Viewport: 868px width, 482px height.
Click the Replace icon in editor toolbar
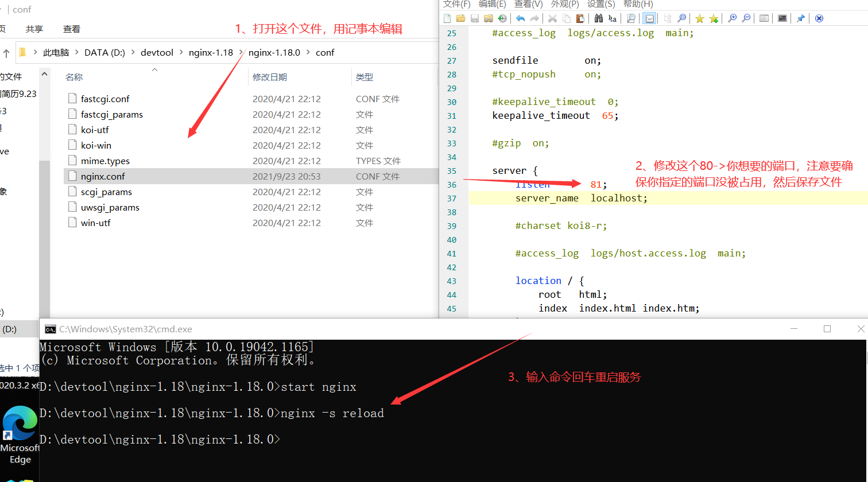point(613,18)
